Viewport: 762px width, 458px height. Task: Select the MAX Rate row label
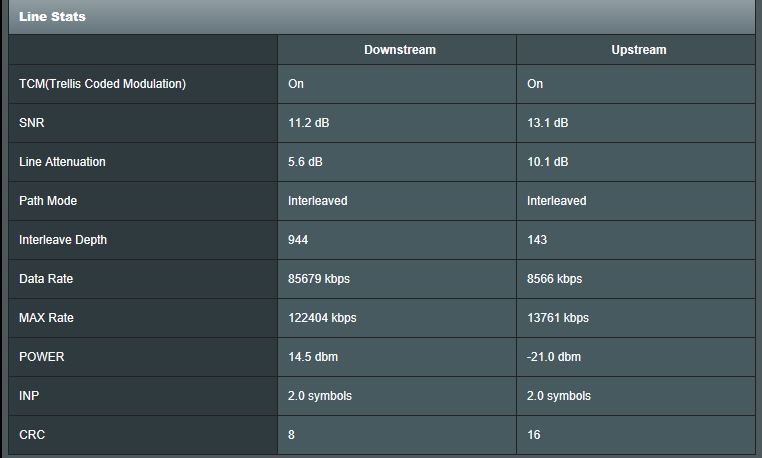coord(47,318)
